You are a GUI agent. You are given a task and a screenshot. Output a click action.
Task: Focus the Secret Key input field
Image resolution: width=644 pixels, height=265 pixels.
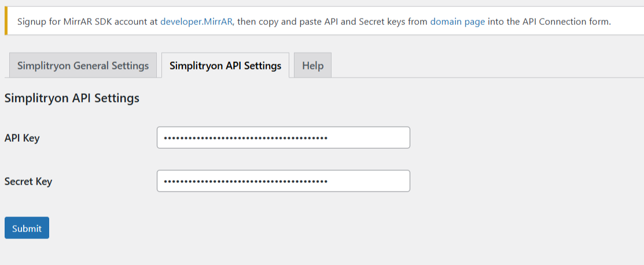(284, 181)
